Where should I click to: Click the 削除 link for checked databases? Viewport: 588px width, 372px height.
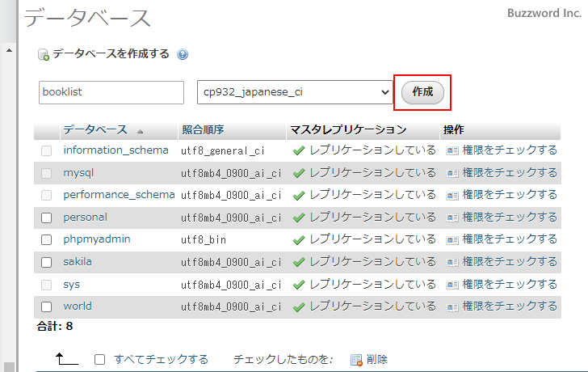pos(377,360)
